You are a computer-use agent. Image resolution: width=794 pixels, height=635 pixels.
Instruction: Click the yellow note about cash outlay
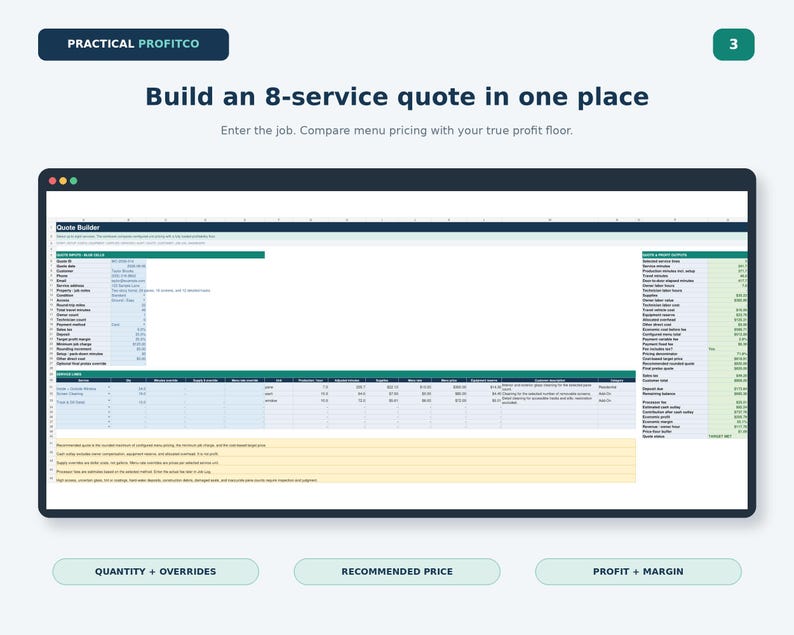(345, 454)
